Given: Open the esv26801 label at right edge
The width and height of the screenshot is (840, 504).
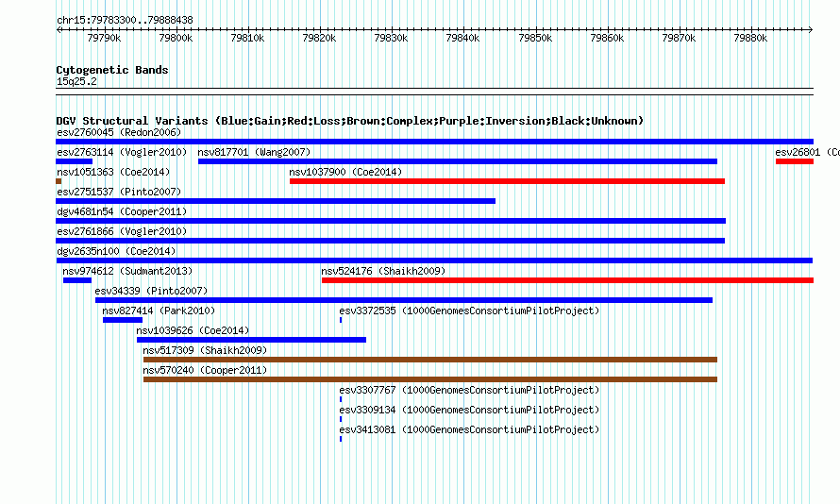Looking at the screenshot, I should click(807, 152).
